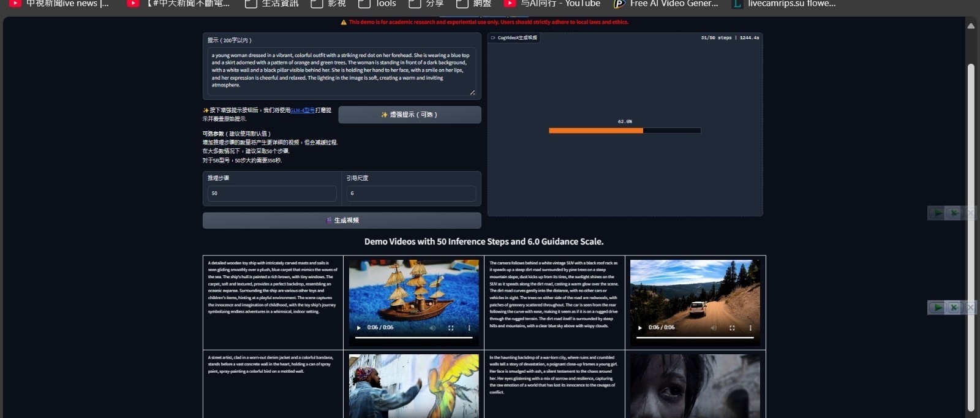Click the resize handle of prompt textbox
The width and height of the screenshot is (980, 418).
coord(472,93)
